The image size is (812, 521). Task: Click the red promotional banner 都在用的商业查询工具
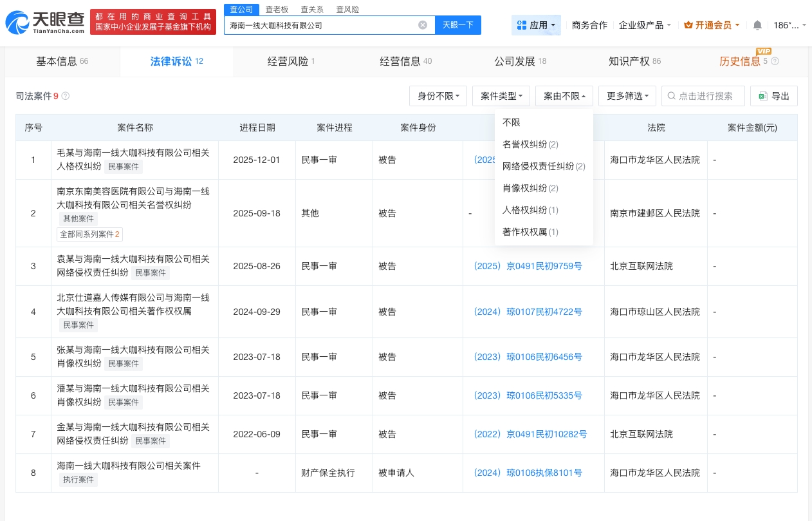153,22
